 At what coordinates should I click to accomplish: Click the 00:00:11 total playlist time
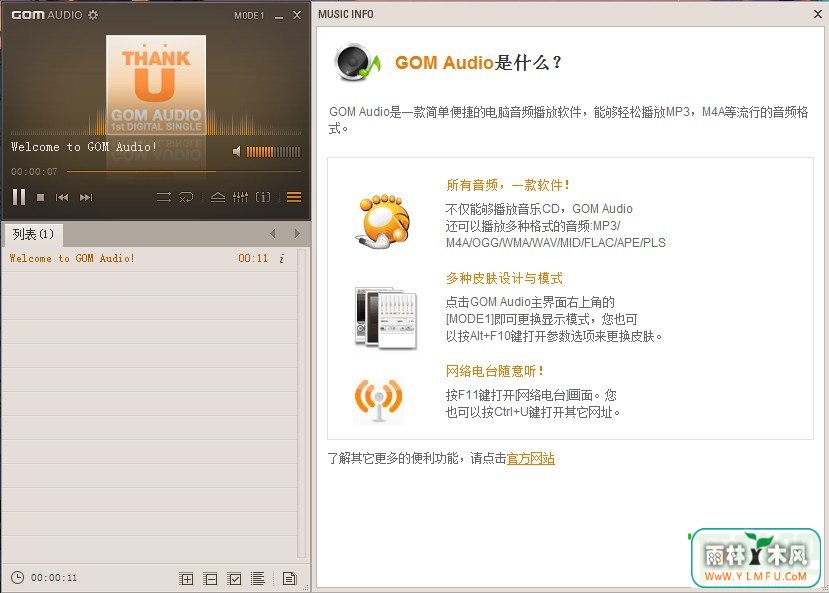(54, 578)
